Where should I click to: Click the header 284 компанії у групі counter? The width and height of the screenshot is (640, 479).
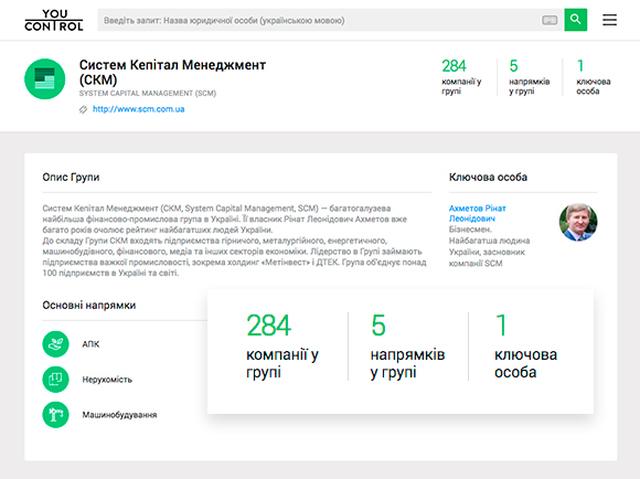(x=462, y=77)
